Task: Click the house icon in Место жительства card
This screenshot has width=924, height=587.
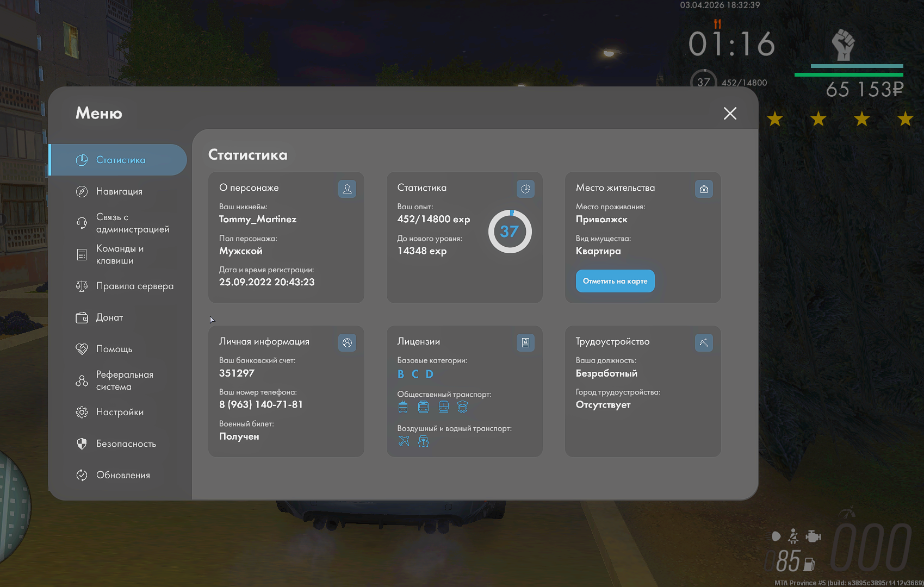Action: pos(704,189)
